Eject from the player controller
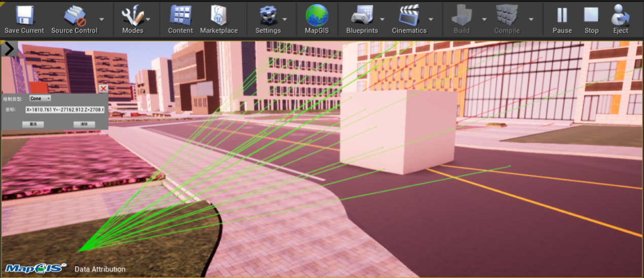 [x=620, y=15]
